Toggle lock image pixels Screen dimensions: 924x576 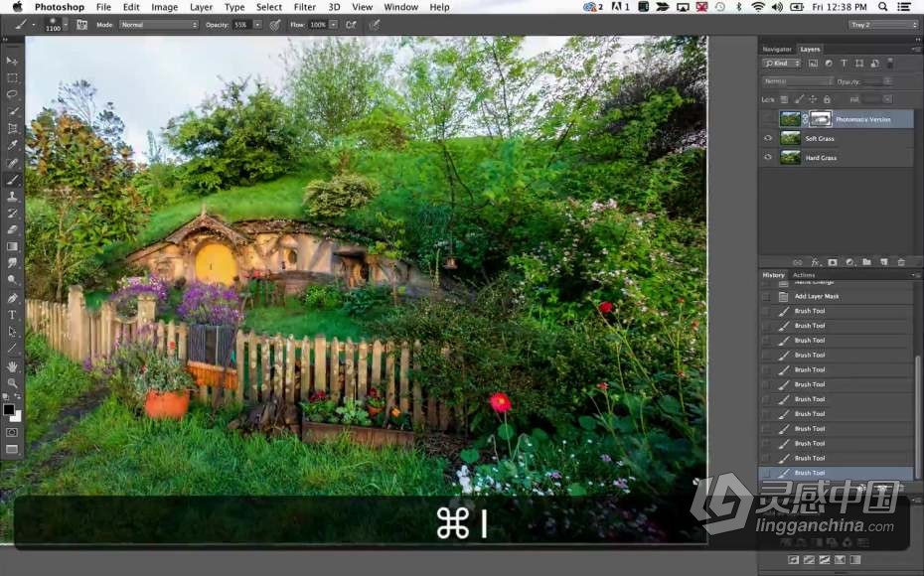[799, 99]
